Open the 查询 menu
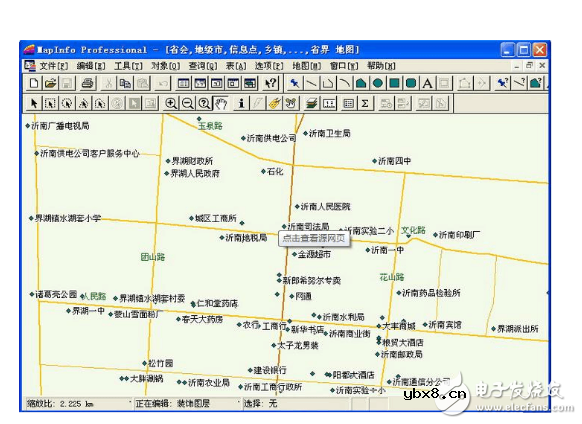This screenshot has width=582, height=424. click(x=203, y=66)
